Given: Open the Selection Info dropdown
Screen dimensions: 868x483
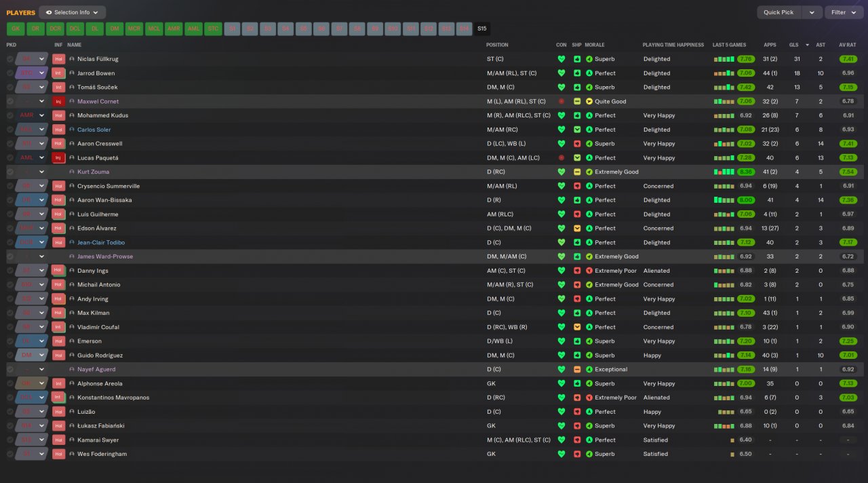Looking at the screenshot, I should coord(73,12).
